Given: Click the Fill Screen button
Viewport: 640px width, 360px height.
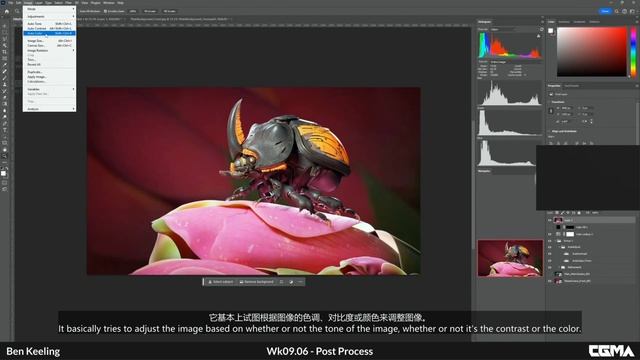Looking at the screenshot, I should click(169, 11).
